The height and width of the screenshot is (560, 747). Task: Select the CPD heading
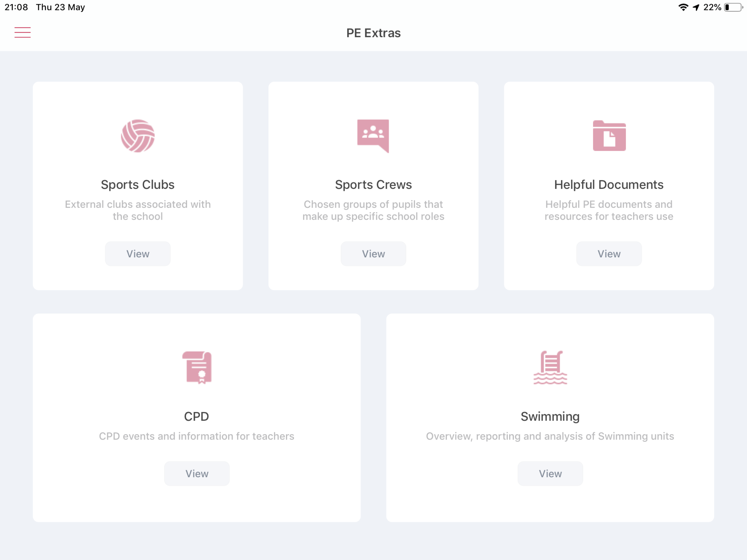coord(197,416)
